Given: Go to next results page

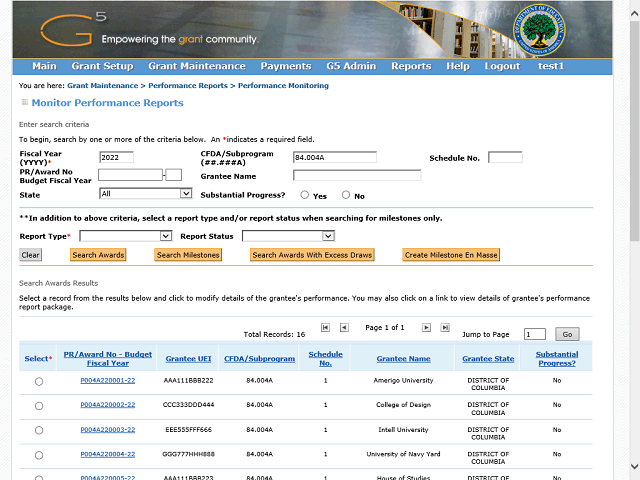Looking at the screenshot, I should tap(426, 327).
